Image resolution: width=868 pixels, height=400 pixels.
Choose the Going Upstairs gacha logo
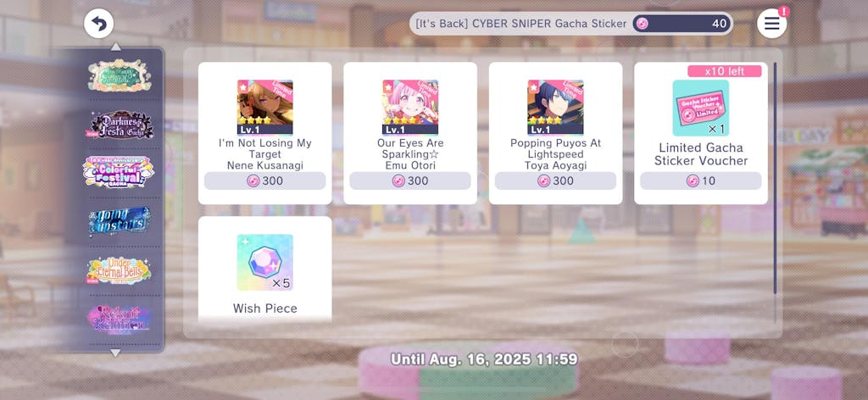(119, 220)
